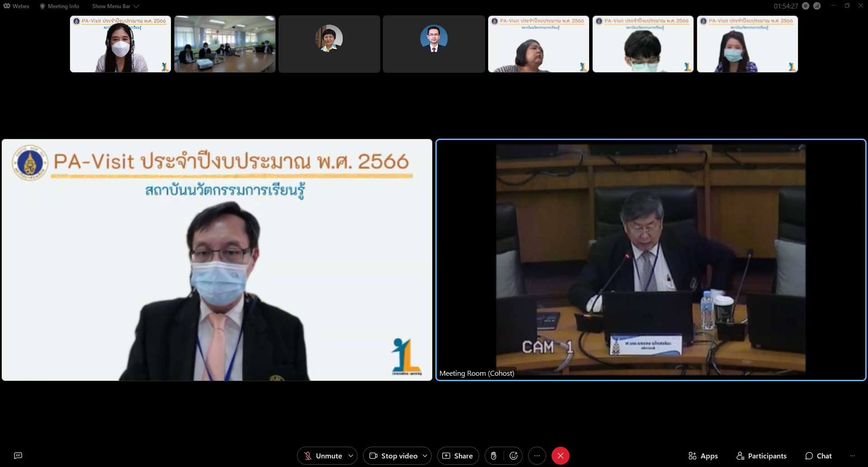Open the Chat panel
868x467 pixels.
[x=818, y=456]
